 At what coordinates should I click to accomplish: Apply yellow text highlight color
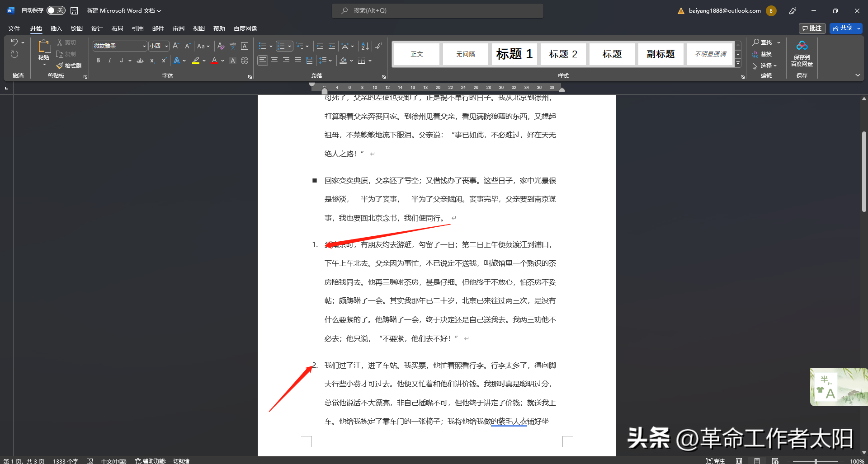click(x=196, y=61)
